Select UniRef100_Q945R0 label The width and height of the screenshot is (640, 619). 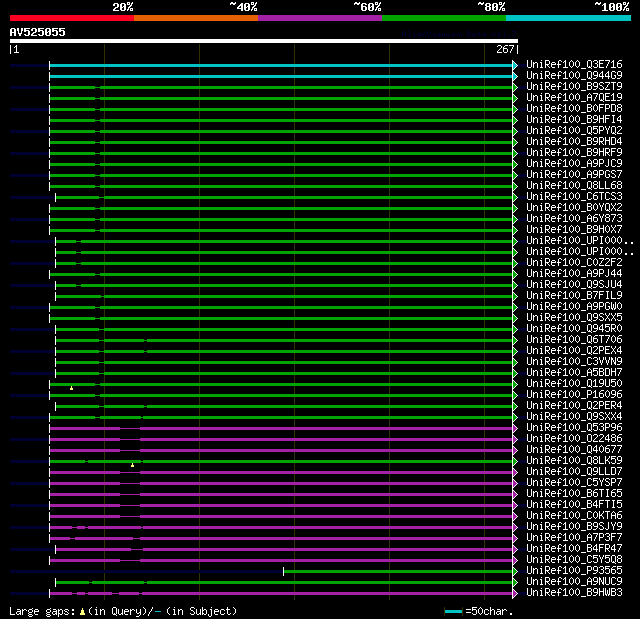(574, 328)
